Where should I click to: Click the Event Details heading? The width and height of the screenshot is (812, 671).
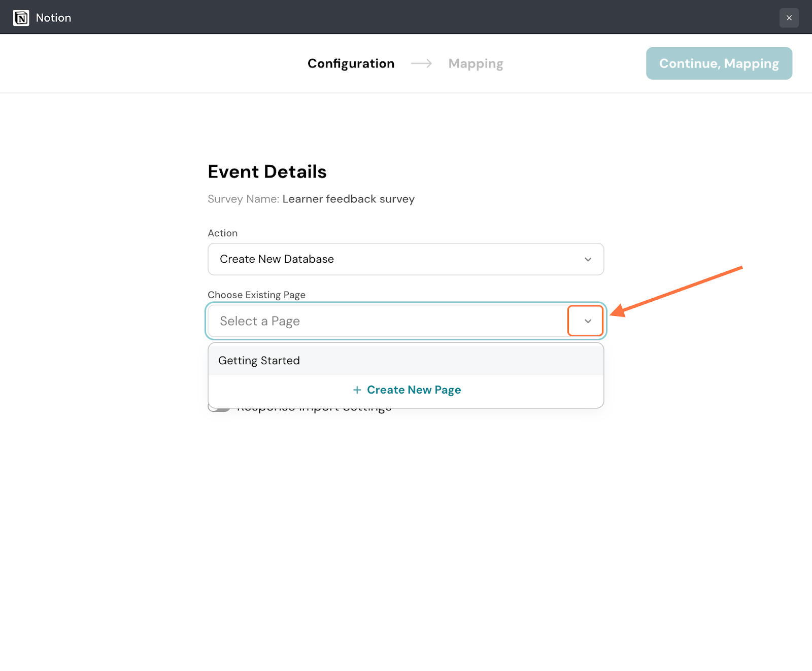267,172
